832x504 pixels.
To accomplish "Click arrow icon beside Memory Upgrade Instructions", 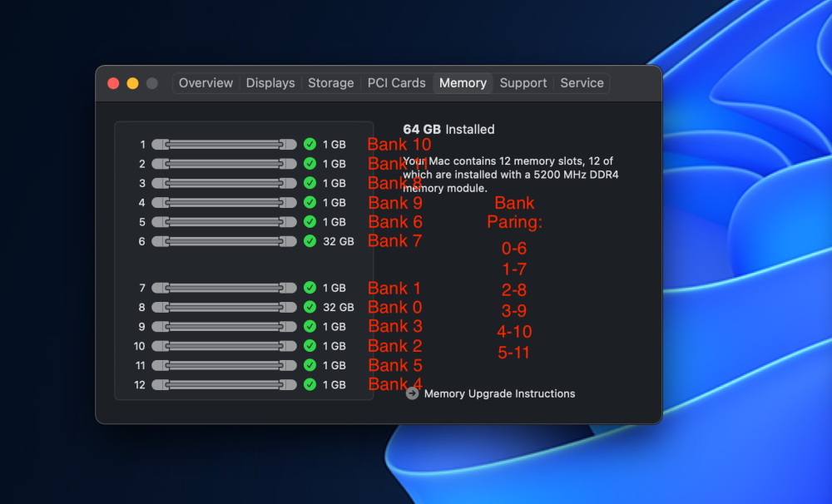I will (412, 393).
